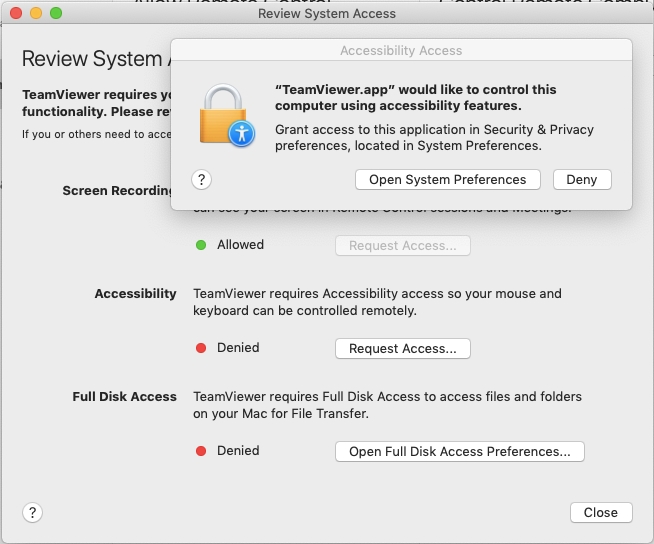The width and height of the screenshot is (654, 544).
Task: Open Full Disk Access Preferences
Action: [x=459, y=452]
